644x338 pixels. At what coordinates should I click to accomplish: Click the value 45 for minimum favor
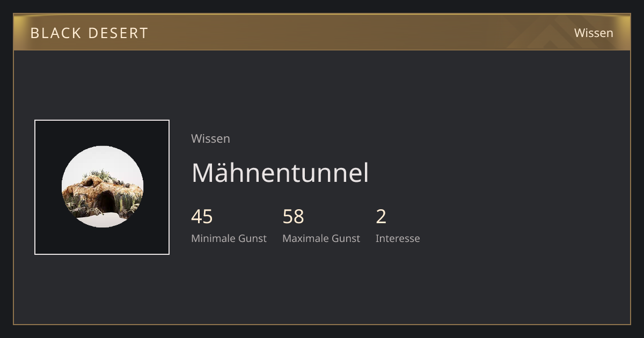(x=202, y=216)
